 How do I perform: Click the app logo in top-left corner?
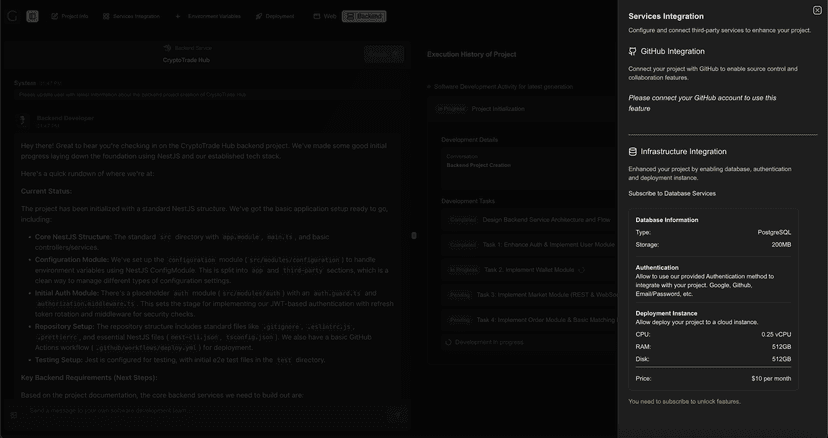pyautogui.click(x=12, y=16)
